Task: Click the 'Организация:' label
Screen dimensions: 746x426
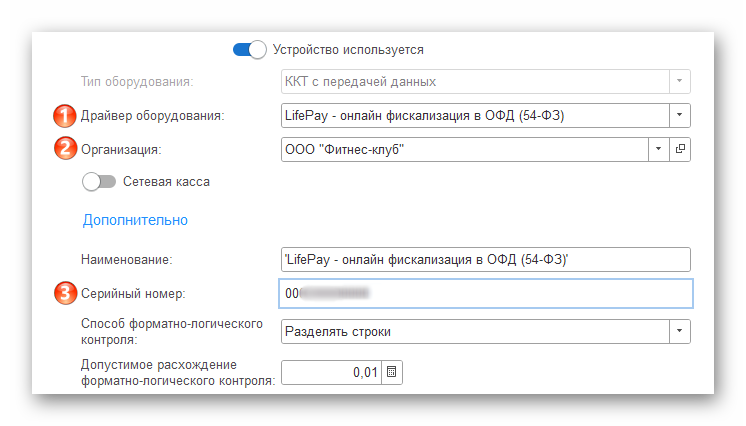Action: [121, 150]
